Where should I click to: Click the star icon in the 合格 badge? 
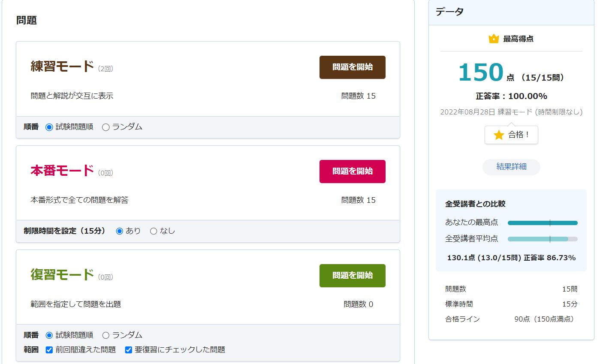point(498,135)
